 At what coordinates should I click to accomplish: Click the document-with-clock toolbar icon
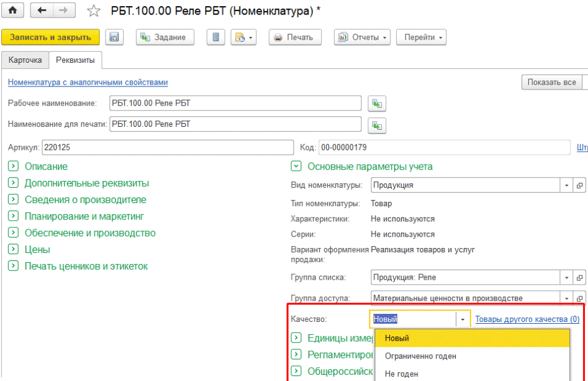point(239,37)
